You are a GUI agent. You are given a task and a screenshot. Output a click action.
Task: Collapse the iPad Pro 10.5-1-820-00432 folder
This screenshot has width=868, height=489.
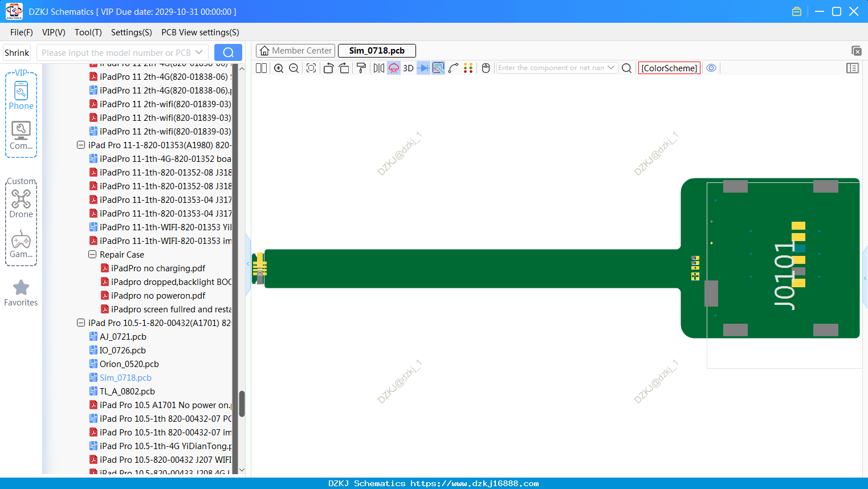81,323
